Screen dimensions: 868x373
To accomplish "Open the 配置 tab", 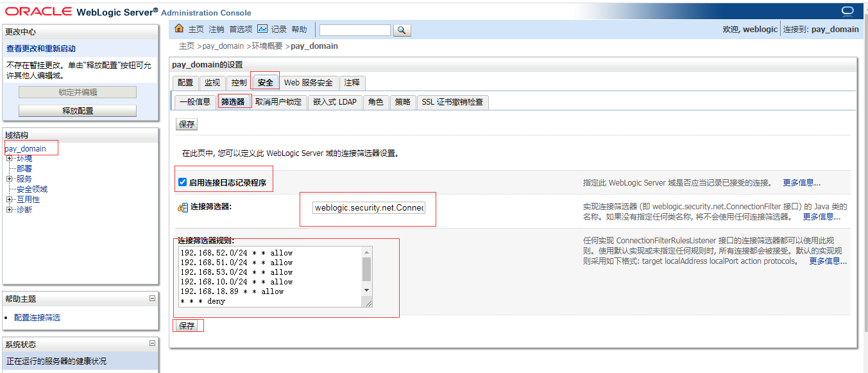I will [185, 83].
